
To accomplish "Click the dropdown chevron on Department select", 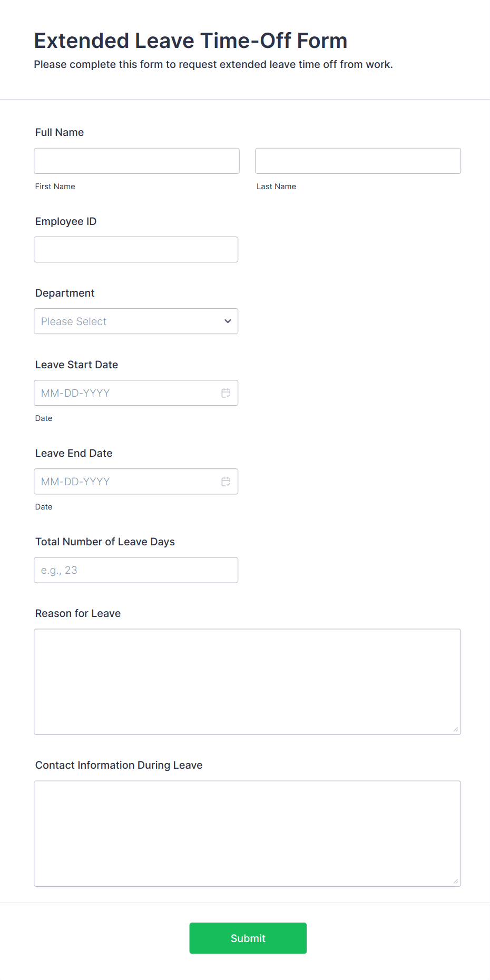I will [227, 321].
